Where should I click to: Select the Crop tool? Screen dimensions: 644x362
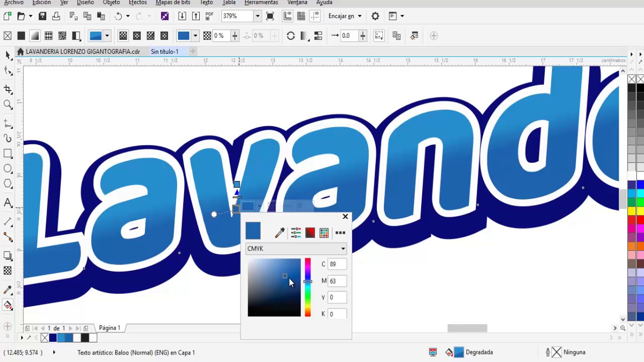8,89
